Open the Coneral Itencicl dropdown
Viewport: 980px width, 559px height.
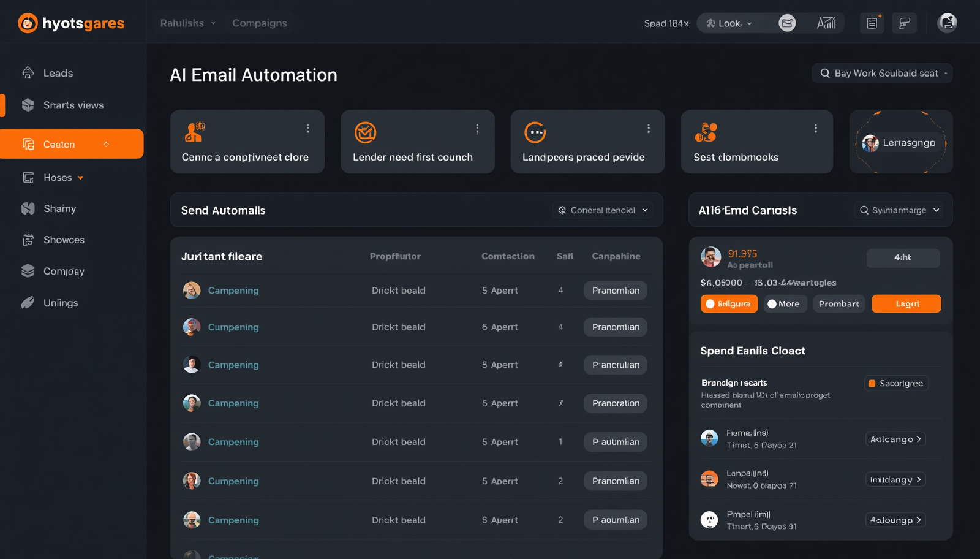602,210
